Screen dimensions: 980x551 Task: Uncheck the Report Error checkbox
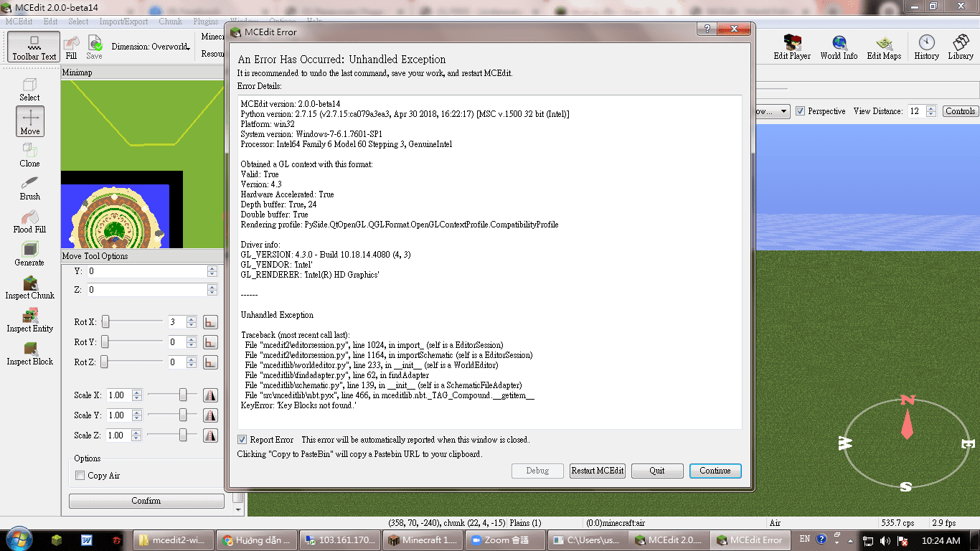click(242, 440)
